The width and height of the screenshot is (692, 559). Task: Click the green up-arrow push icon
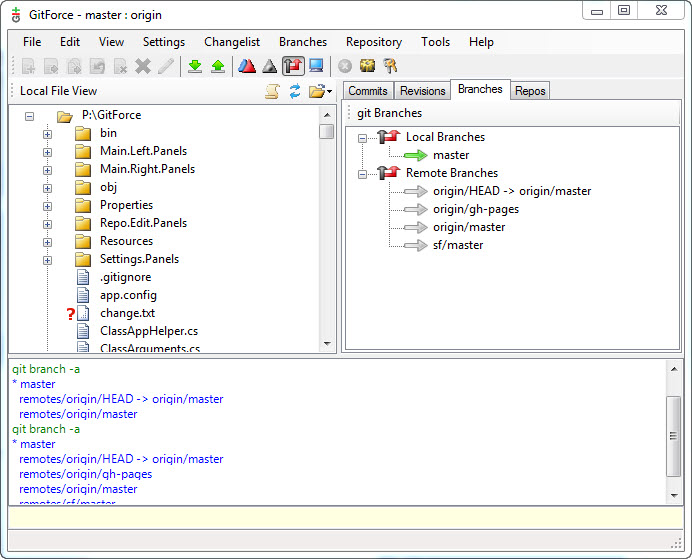[218, 66]
